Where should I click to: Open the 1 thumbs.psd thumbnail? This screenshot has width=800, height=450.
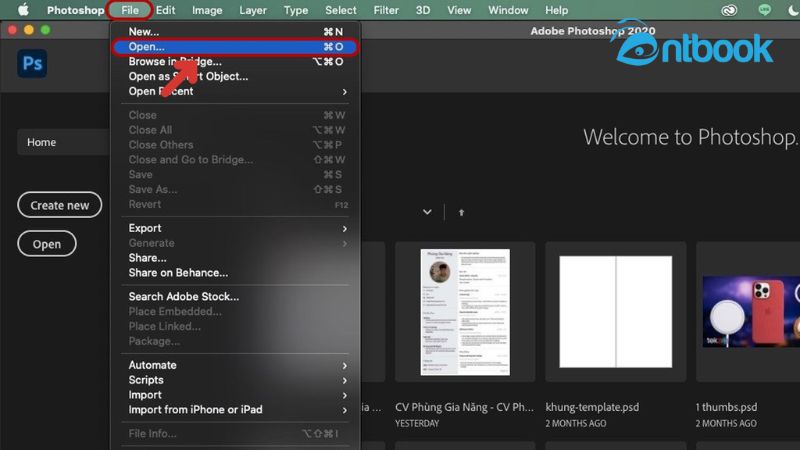point(748,312)
